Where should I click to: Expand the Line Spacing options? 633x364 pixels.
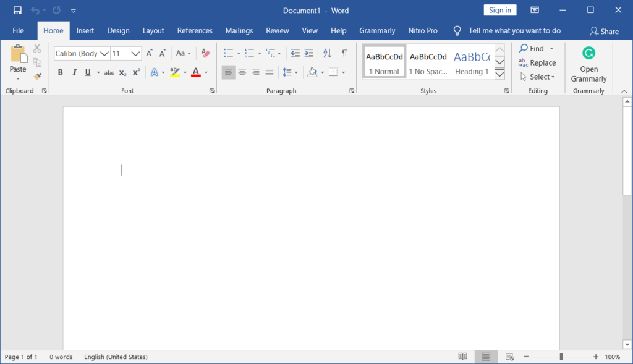tap(295, 72)
